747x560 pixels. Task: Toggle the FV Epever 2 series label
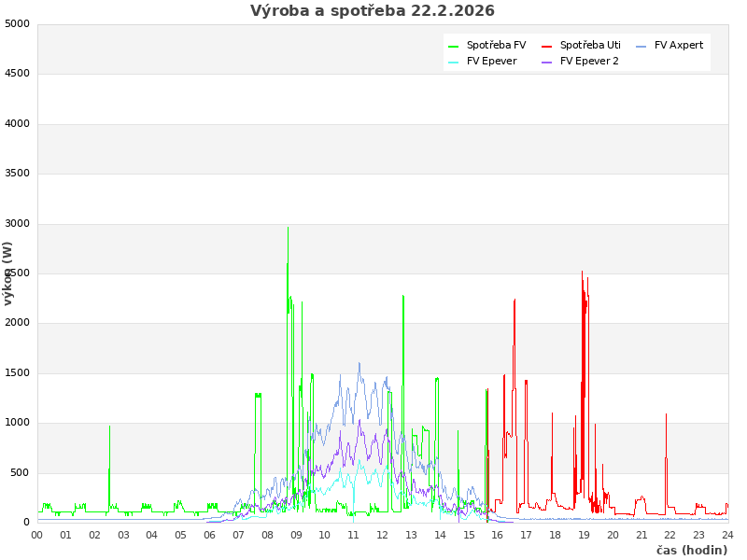click(x=589, y=61)
